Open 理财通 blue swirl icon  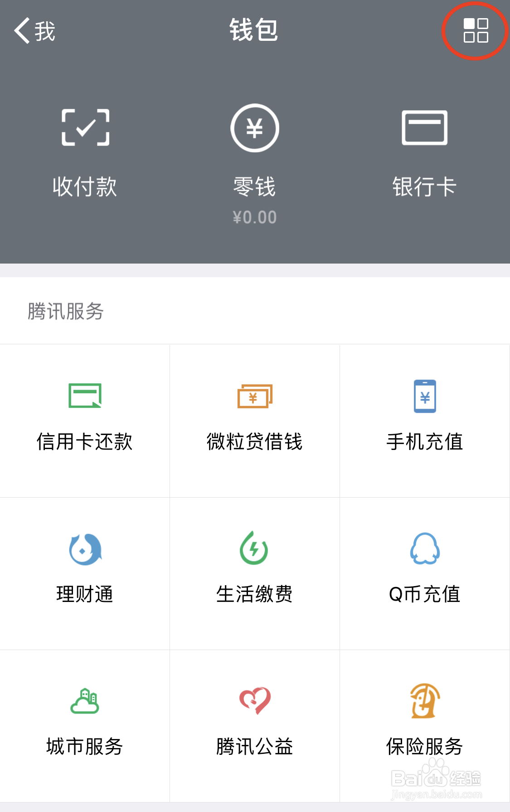click(x=85, y=549)
